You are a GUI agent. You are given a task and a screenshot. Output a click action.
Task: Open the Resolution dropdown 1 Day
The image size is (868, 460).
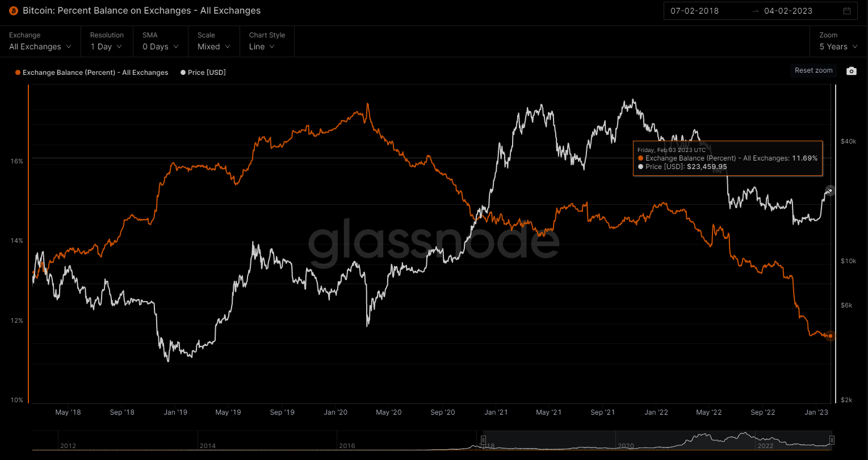(106, 47)
